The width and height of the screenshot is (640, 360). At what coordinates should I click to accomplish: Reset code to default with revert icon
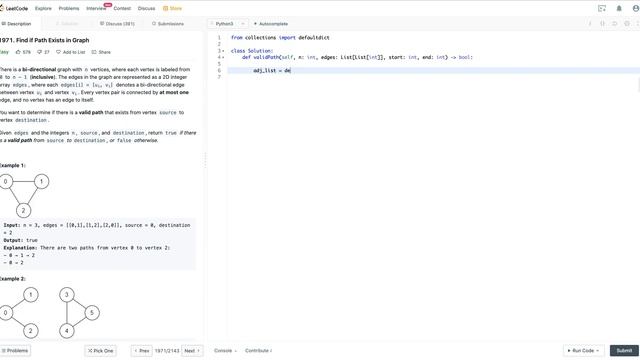coord(614,24)
